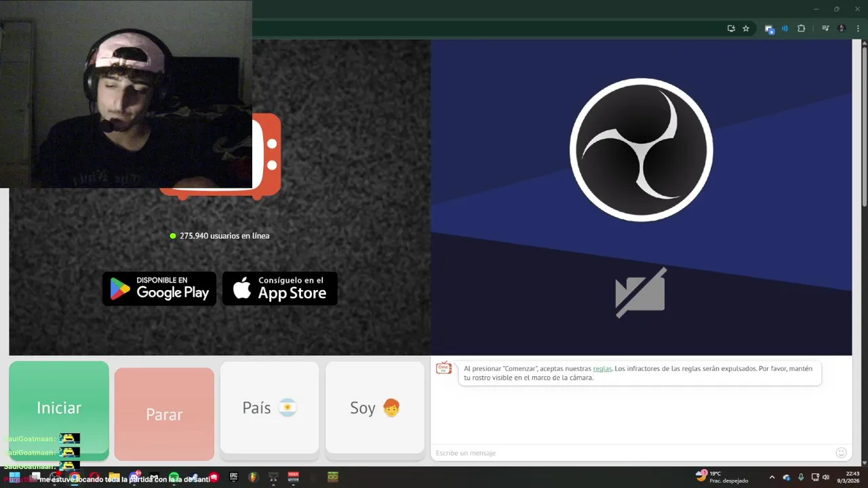
Task: Open the browser Extensions puzzle icon
Action: click(x=801, y=28)
